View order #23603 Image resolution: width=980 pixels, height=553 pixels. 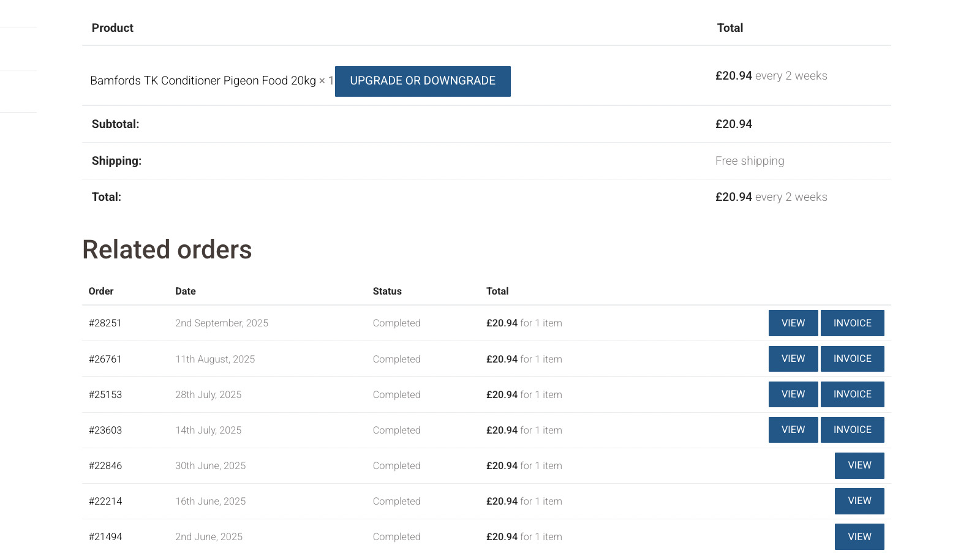tap(793, 429)
